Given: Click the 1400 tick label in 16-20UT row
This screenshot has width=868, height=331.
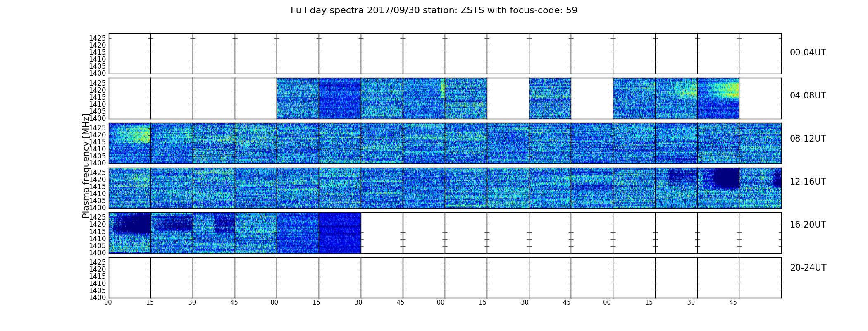Looking at the screenshot, I should pyautogui.click(x=98, y=252).
